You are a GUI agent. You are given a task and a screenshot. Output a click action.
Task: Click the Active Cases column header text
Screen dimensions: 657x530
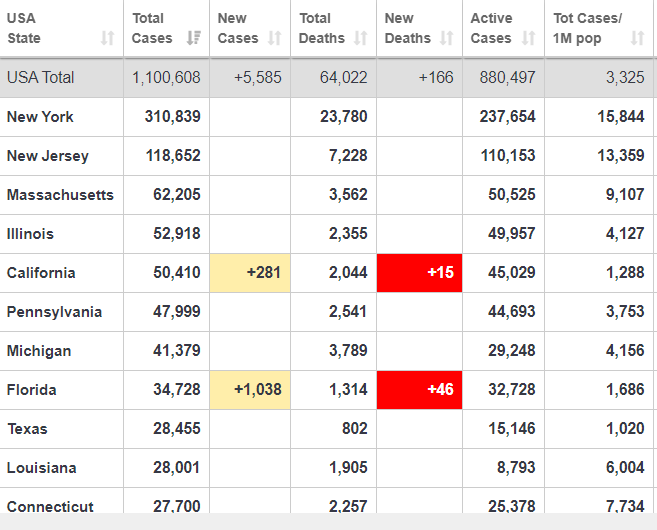tap(491, 28)
